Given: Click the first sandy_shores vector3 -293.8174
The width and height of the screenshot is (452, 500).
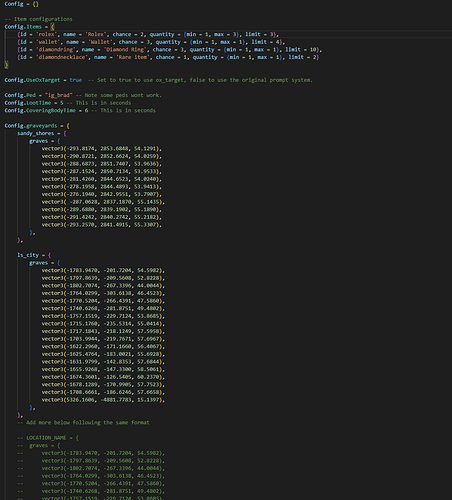Looking at the screenshot, I should 102,149.
